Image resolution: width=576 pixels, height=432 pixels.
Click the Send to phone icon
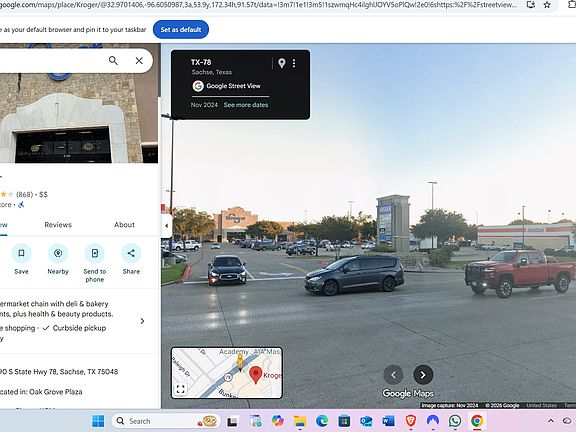pyautogui.click(x=95, y=253)
